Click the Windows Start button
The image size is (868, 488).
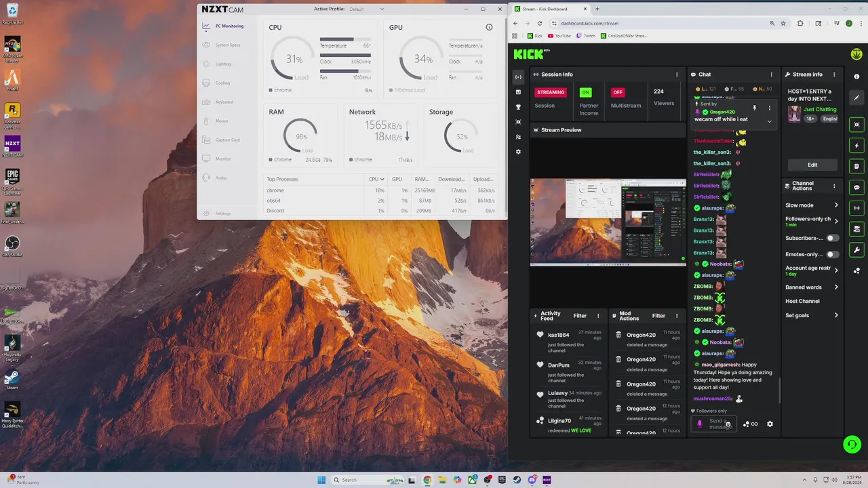[321, 480]
